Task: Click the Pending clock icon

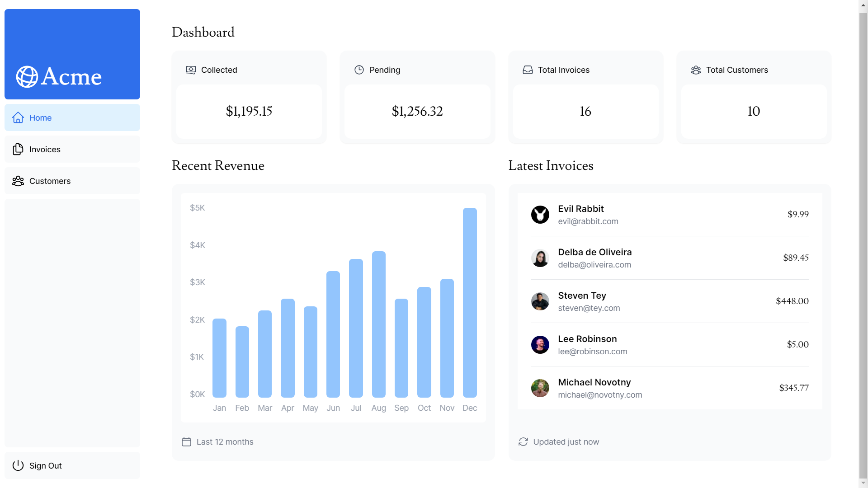Action: (x=359, y=70)
